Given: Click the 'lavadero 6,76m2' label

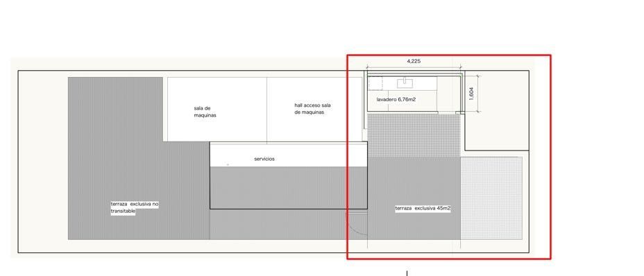Looking at the screenshot, I should 396,99.
